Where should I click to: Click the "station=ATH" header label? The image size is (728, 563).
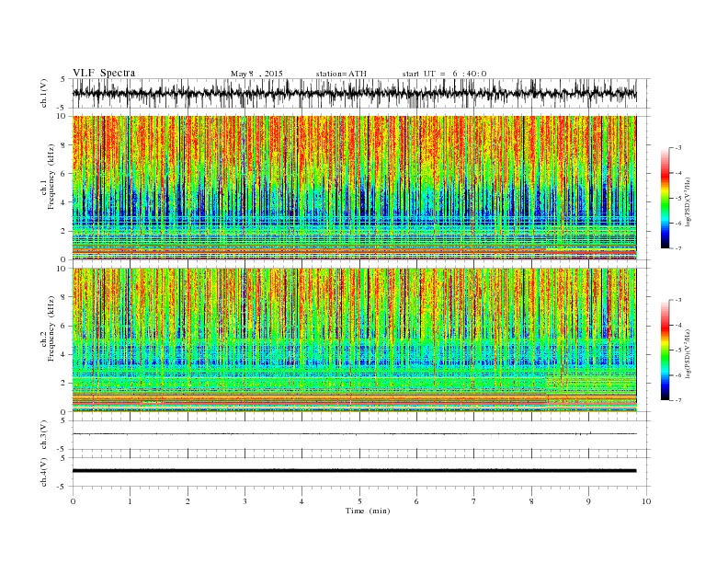pyautogui.click(x=341, y=74)
